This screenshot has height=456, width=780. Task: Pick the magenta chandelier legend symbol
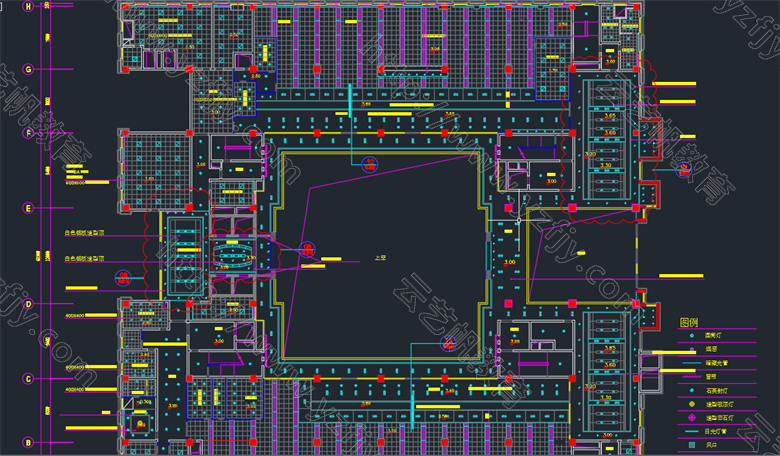pyautogui.click(x=691, y=418)
